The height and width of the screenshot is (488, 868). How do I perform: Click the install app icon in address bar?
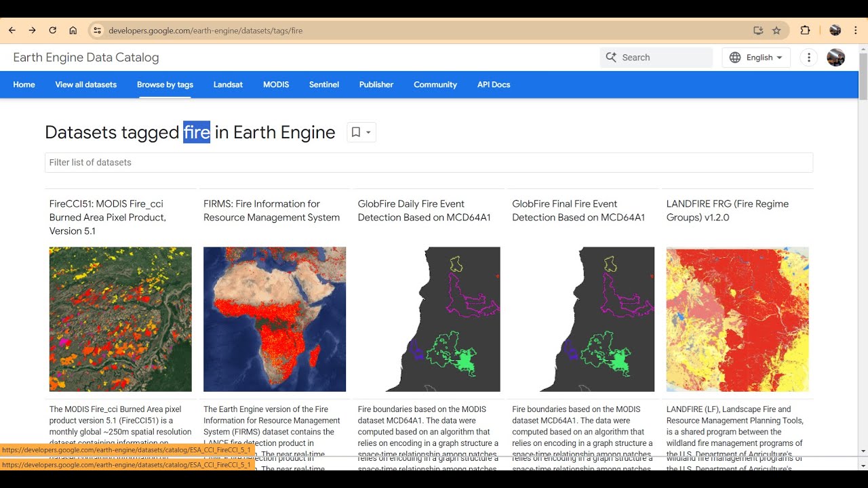click(x=758, y=30)
